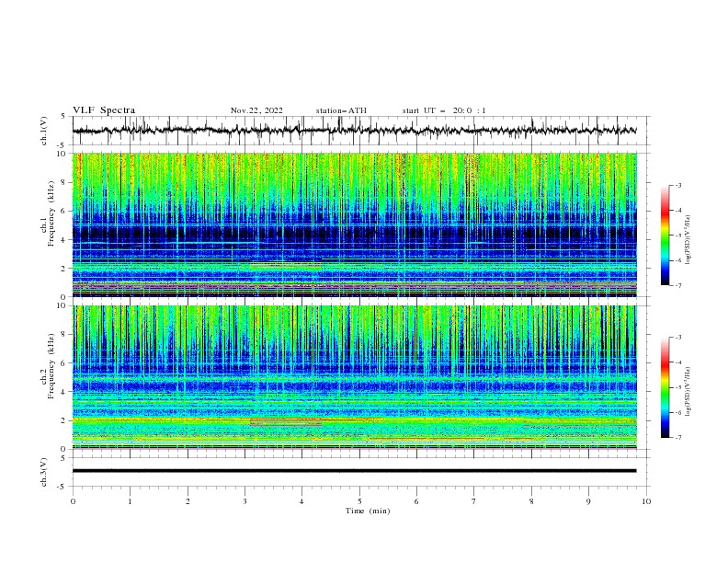Click the 'station=ATH' label
Screen dimensions: 728x563
[341, 110]
